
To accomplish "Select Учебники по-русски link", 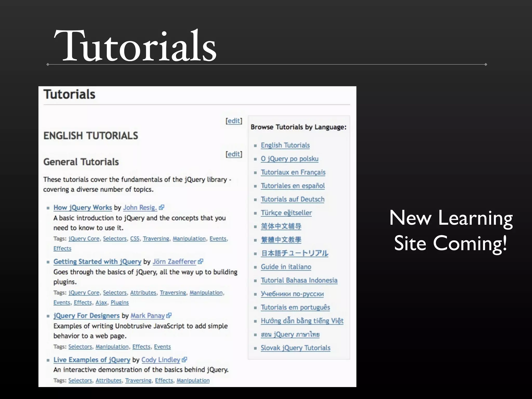I will click(x=292, y=294).
